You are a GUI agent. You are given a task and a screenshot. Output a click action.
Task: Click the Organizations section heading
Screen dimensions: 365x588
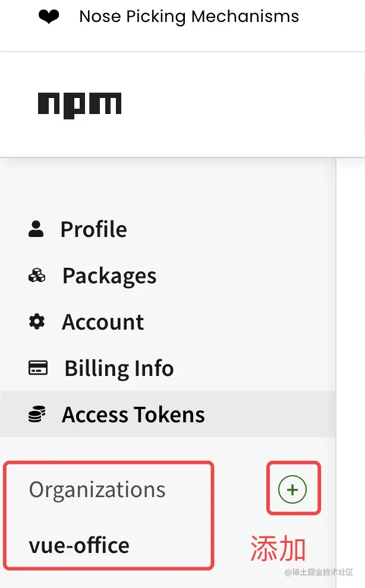coord(97,489)
